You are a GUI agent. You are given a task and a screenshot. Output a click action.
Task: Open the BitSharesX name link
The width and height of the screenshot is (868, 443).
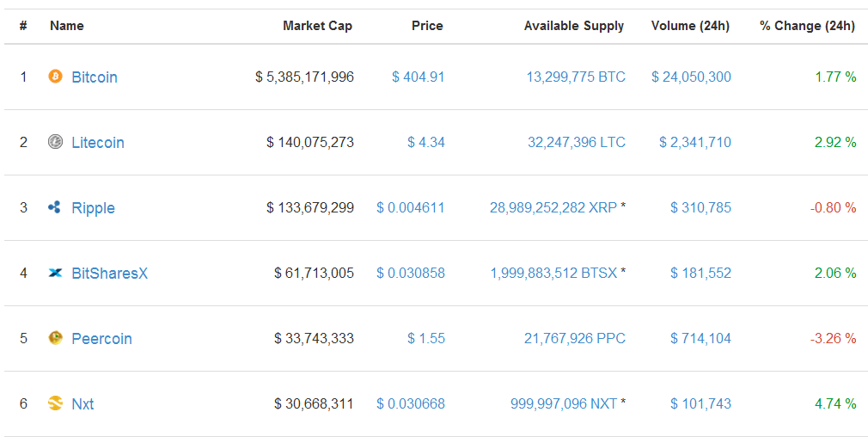click(x=110, y=274)
